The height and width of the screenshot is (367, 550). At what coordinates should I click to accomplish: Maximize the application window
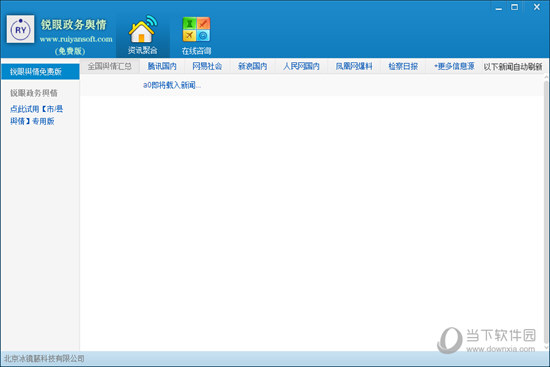pos(515,7)
